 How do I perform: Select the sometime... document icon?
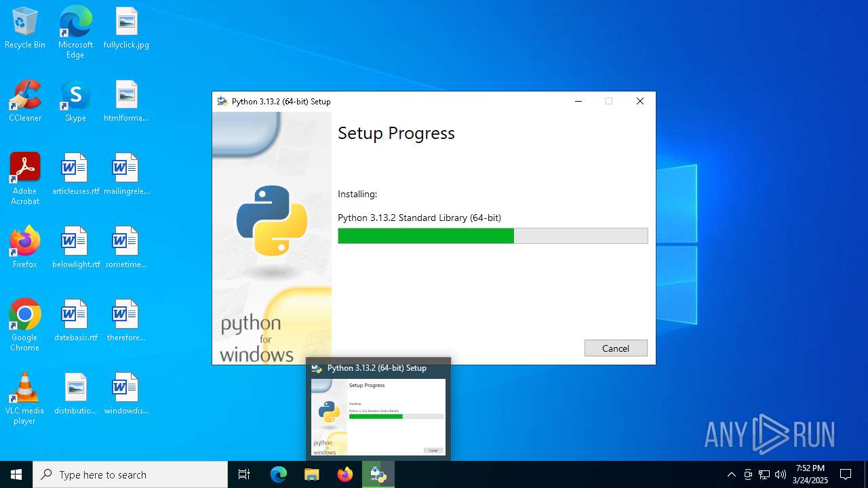126,248
